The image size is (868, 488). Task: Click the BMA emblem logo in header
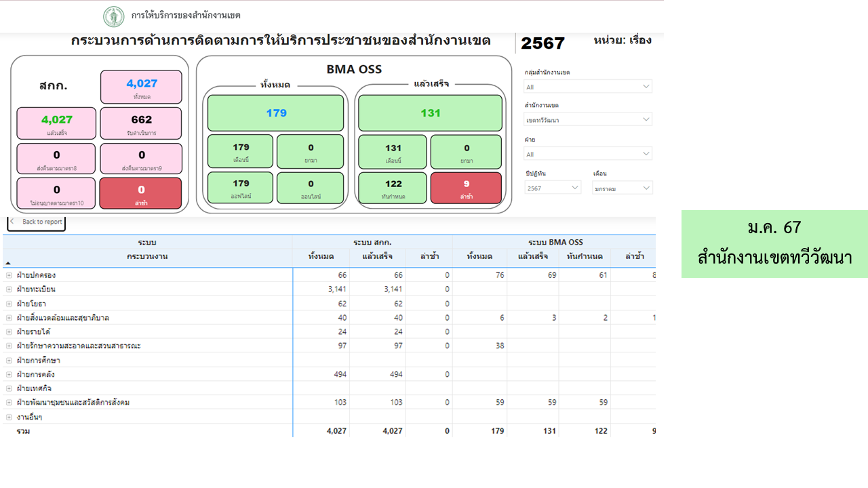[x=113, y=16]
